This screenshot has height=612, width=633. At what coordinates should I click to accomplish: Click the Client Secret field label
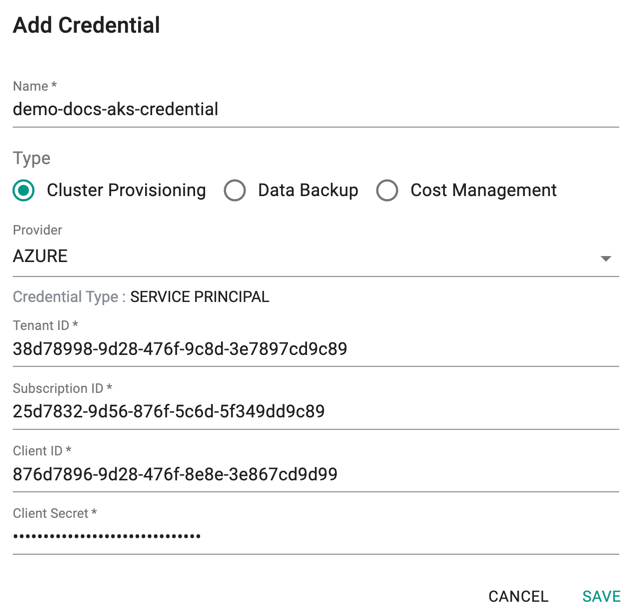pyautogui.click(x=54, y=513)
